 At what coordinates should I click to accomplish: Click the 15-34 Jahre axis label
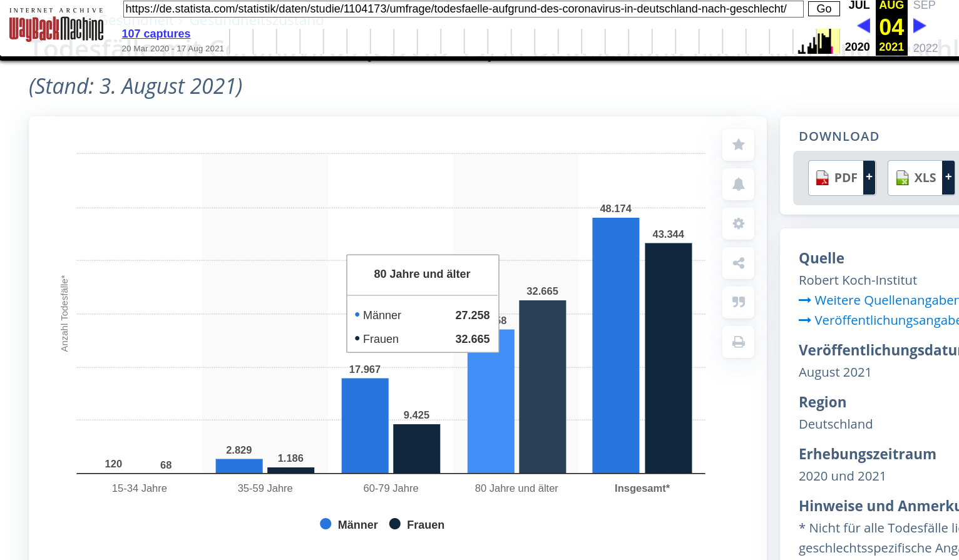[x=140, y=488]
